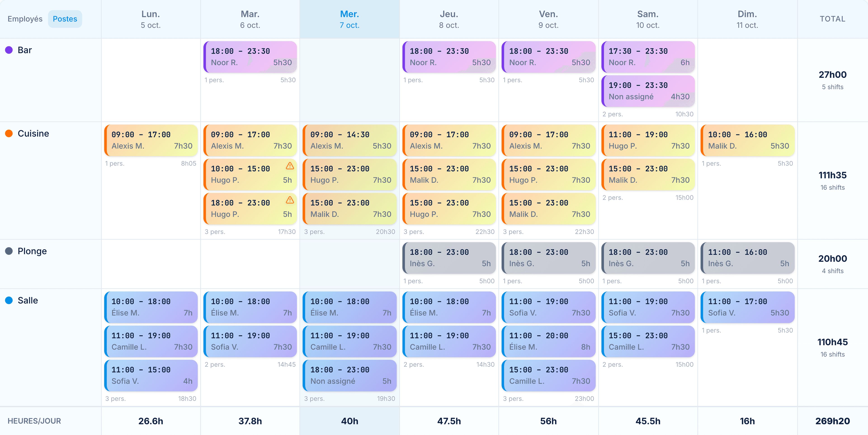Image resolution: width=868 pixels, height=435 pixels.
Task: Select Noor R. Saturday shift 17:30 - 23:30
Action: coord(648,57)
